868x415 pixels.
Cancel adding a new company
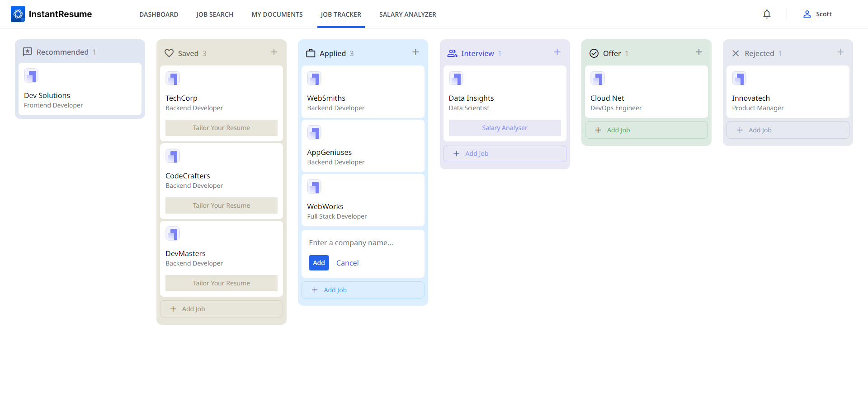pyautogui.click(x=348, y=263)
